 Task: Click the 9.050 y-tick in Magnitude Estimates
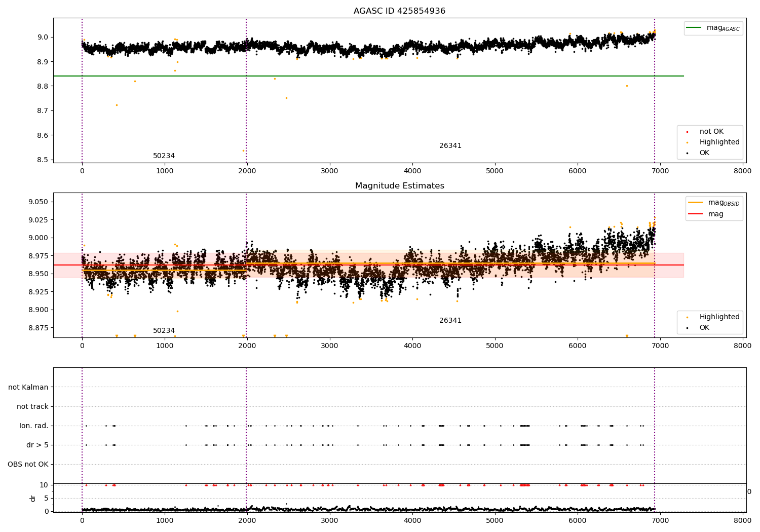click(x=38, y=202)
